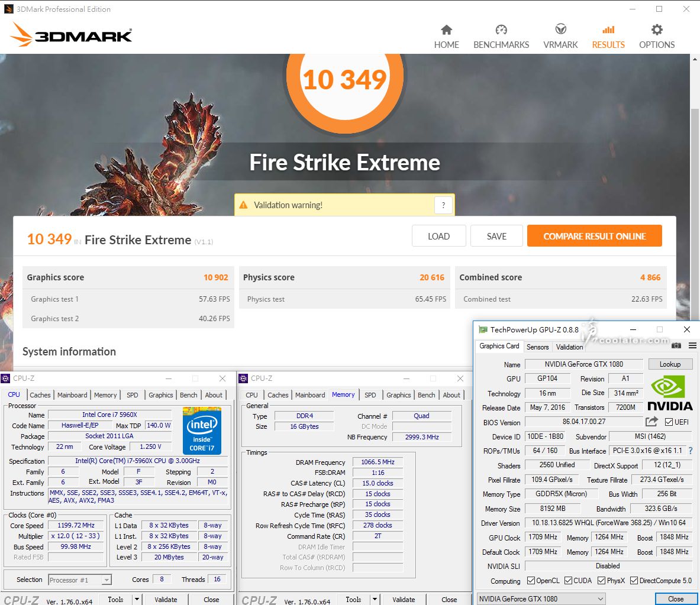Go to the 3DMark Home page
This screenshot has height=605, width=700.
[x=446, y=37]
